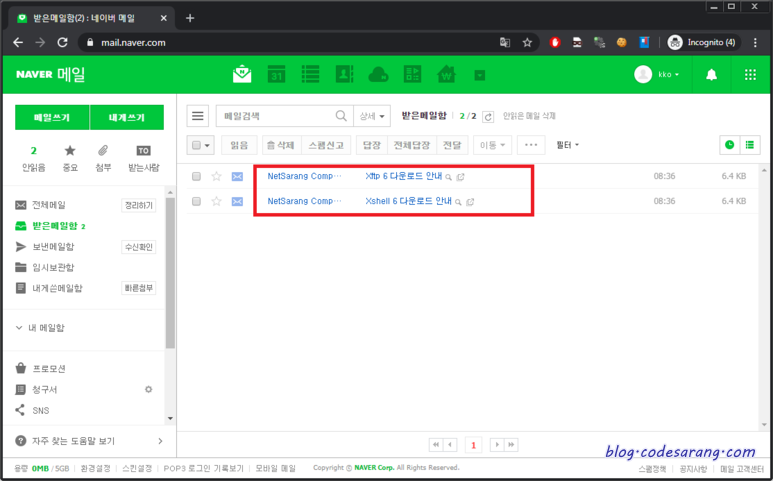Click 안읽은 메일 삭제 link
This screenshot has height=481, width=773.
(529, 116)
